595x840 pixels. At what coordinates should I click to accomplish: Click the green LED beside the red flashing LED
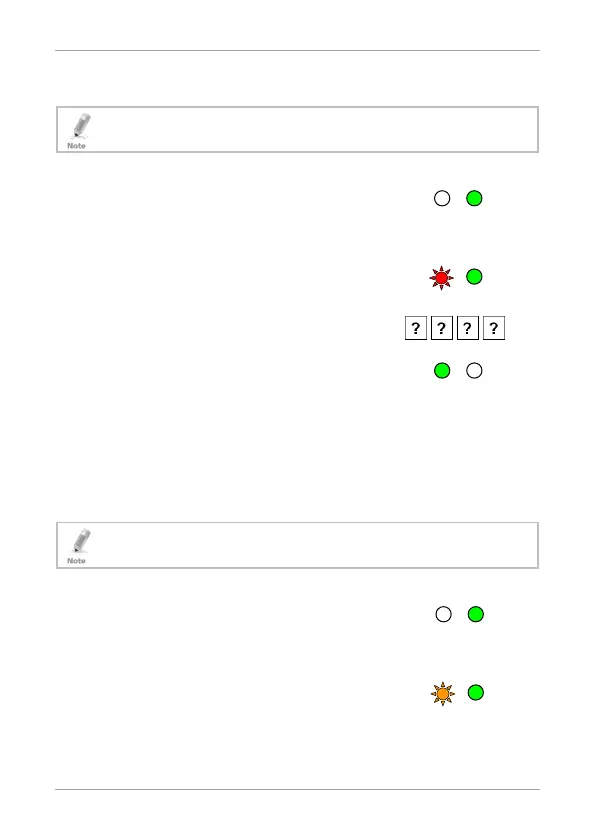point(474,276)
